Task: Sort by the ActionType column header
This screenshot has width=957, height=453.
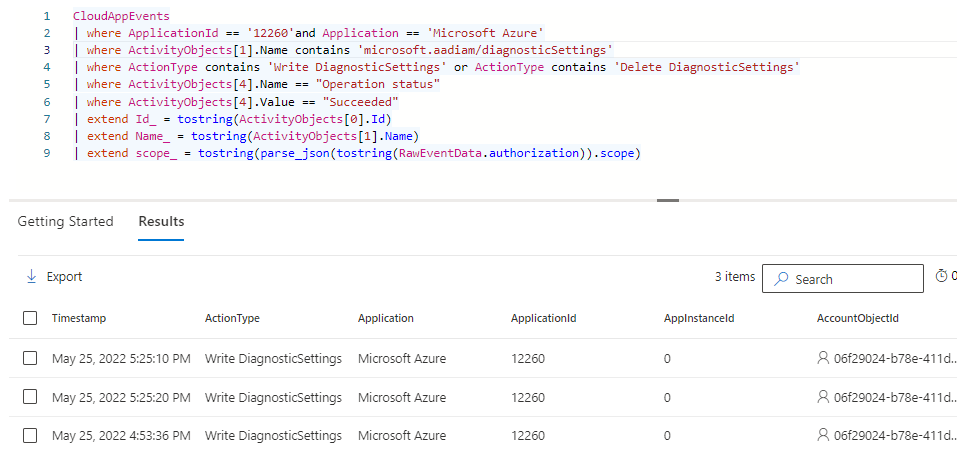Action: coord(232,318)
